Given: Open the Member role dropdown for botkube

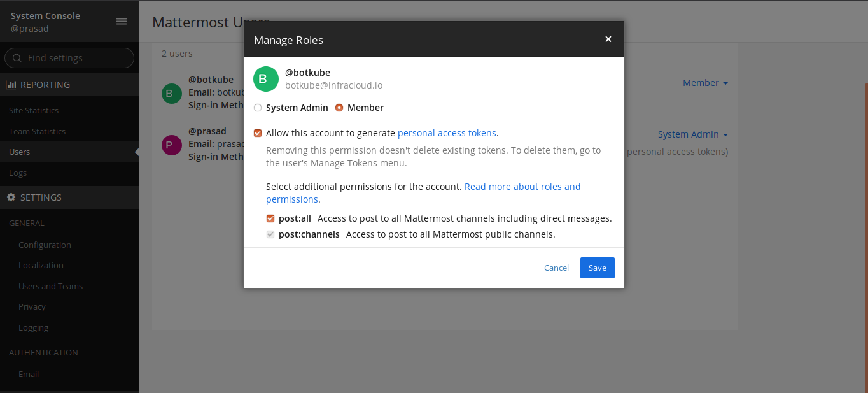Looking at the screenshot, I should (704, 83).
